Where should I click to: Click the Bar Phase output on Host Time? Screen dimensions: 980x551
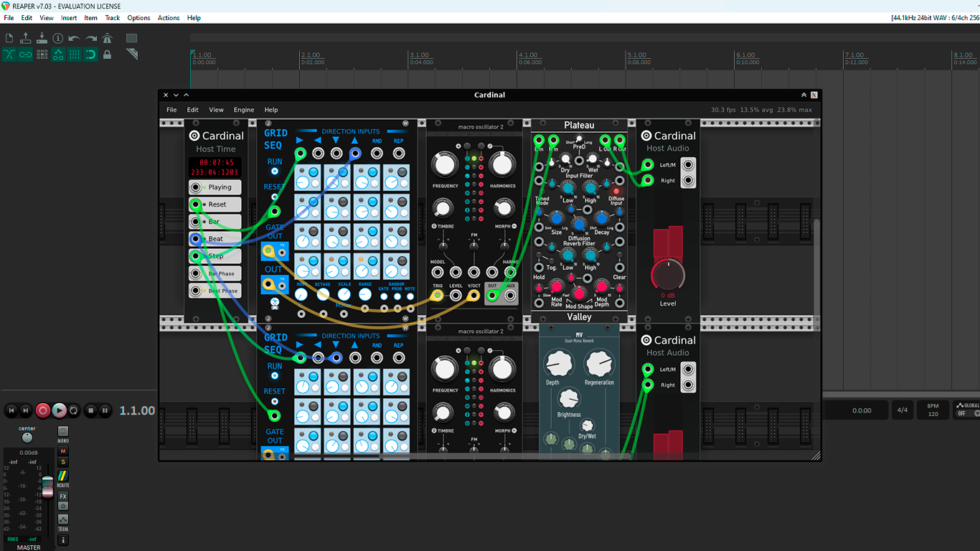[195, 273]
